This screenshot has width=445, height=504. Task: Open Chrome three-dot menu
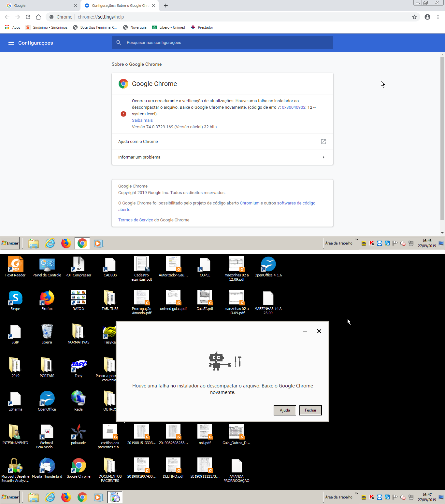(438, 17)
